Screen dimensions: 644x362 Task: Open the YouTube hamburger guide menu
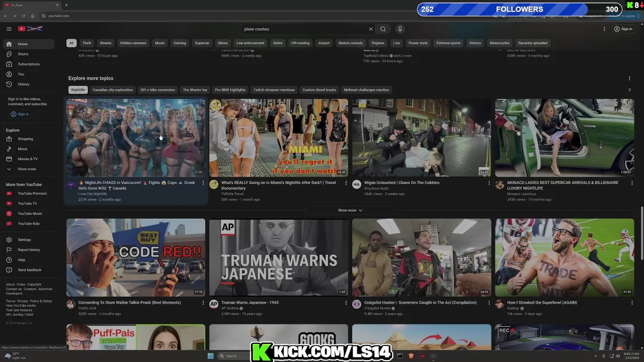click(x=9, y=29)
